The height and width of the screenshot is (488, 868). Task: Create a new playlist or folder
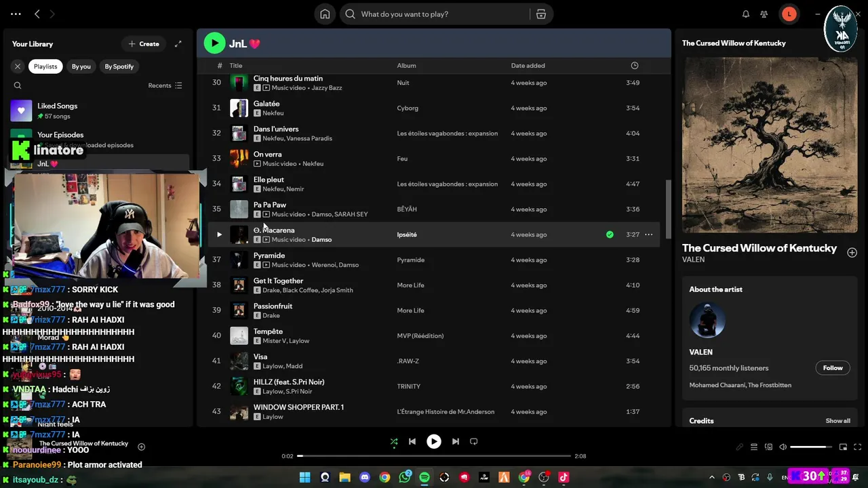coord(144,44)
